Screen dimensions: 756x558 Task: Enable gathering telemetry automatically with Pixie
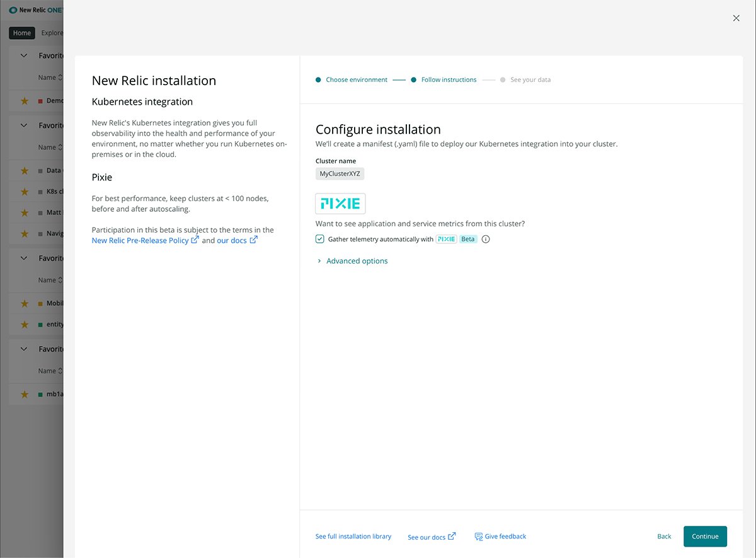(x=319, y=239)
